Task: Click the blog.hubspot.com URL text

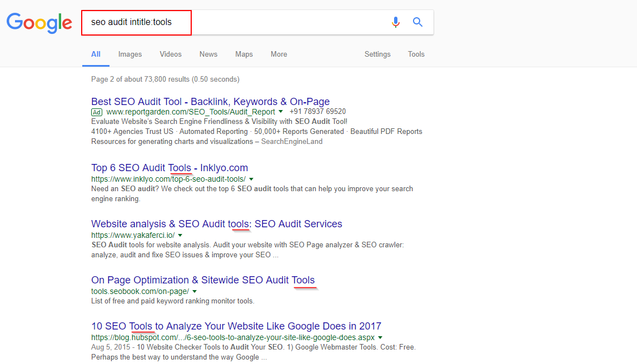Action: click(233, 337)
